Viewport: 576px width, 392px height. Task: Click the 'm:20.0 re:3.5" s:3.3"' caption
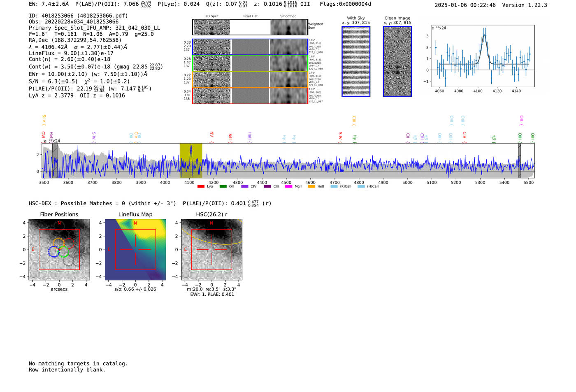coord(211,289)
